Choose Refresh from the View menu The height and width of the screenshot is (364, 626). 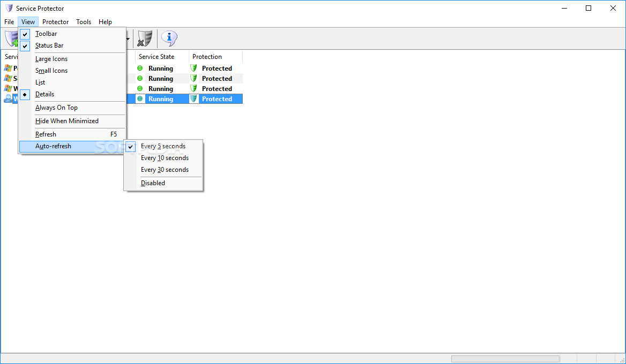72,134
